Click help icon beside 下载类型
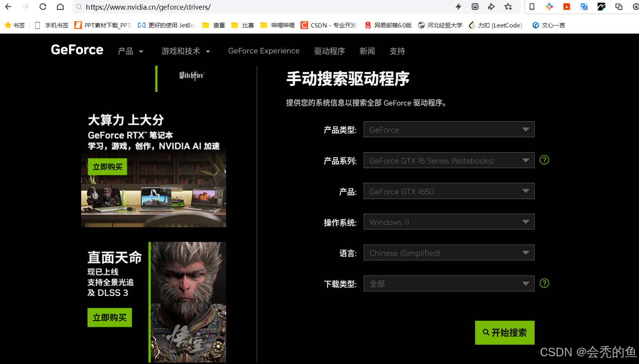This screenshot has width=639, height=364. pyautogui.click(x=544, y=283)
